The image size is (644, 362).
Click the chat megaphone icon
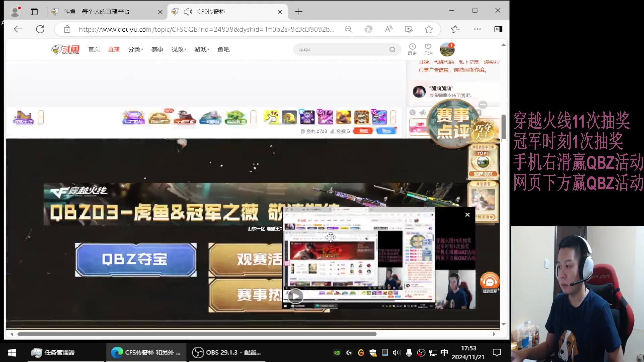point(423,112)
